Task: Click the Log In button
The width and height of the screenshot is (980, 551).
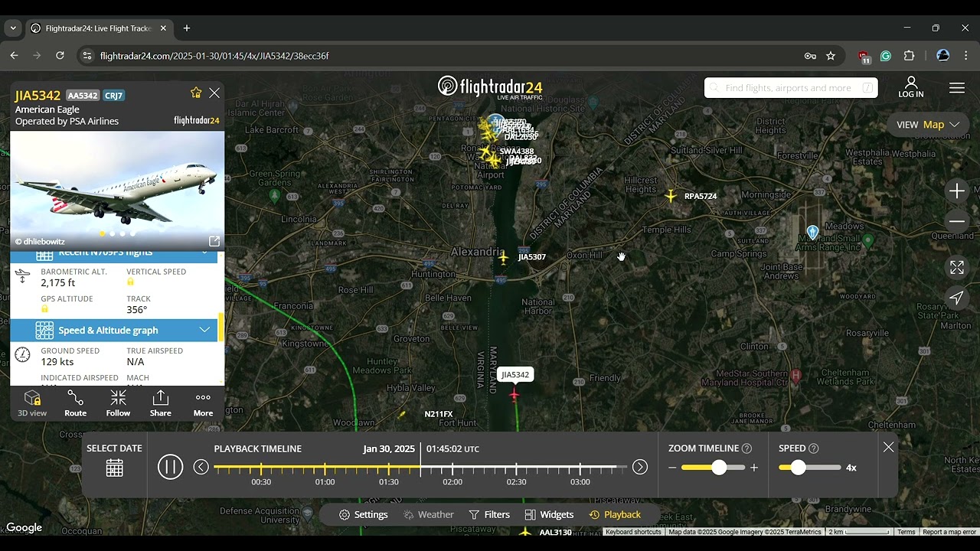Action: click(911, 87)
